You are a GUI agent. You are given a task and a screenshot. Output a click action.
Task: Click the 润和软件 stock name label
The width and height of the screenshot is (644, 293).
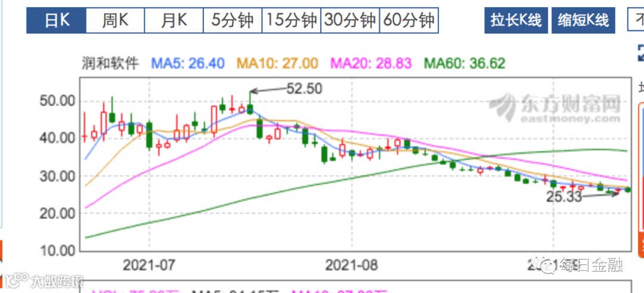[110, 64]
